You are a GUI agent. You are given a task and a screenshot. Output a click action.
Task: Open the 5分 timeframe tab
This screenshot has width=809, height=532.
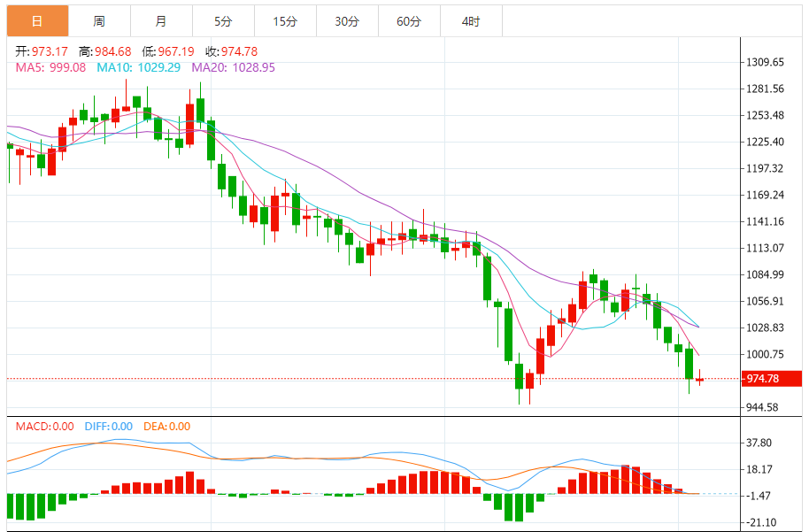pos(223,21)
